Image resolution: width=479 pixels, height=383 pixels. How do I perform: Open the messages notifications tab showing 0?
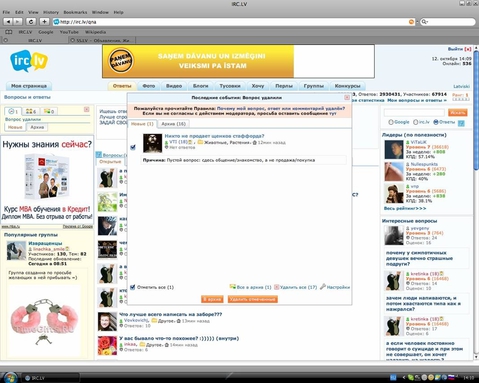pyautogui.click(x=49, y=111)
